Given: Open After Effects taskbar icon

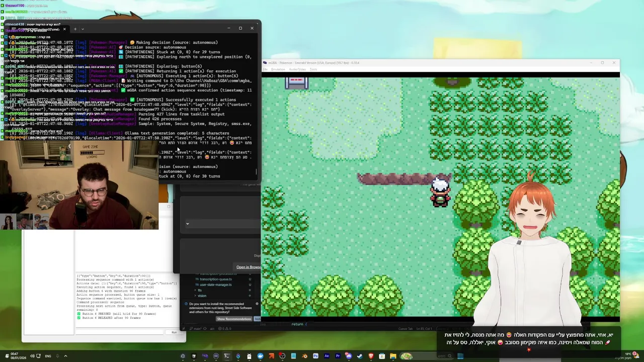Looking at the screenshot, I should 327,356.
